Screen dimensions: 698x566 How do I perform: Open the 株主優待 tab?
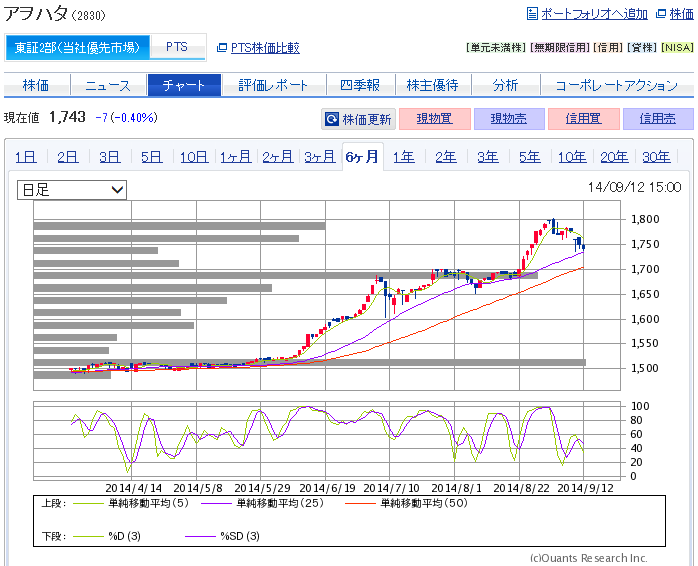pos(433,85)
